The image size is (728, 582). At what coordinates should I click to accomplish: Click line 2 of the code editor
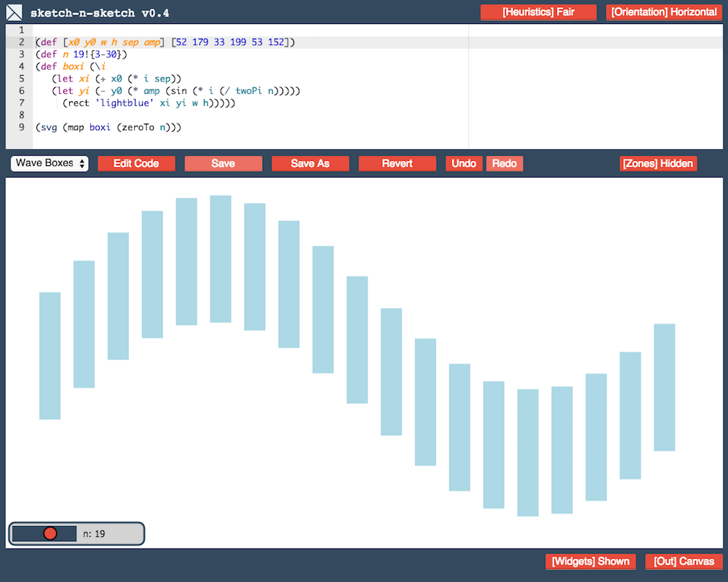[x=165, y=42]
